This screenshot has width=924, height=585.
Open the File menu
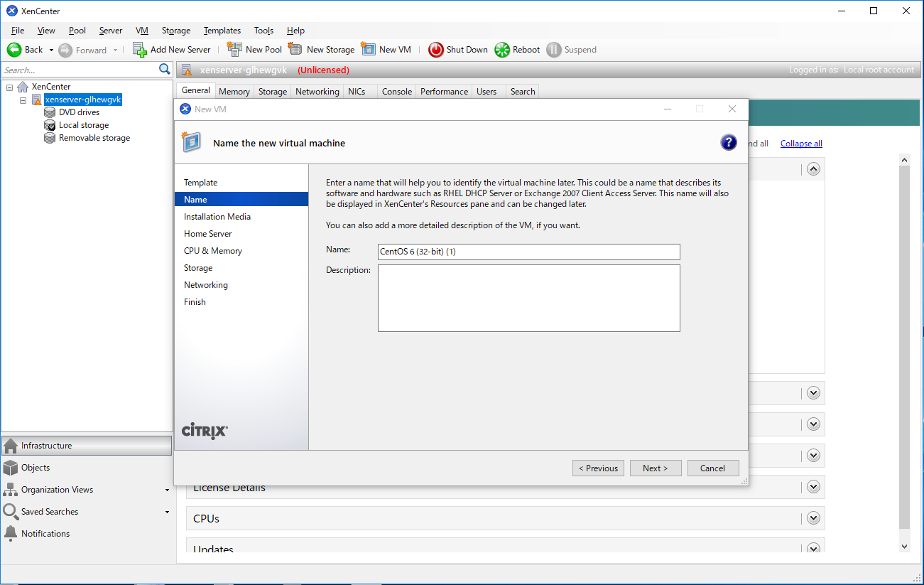click(x=18, y=31)
